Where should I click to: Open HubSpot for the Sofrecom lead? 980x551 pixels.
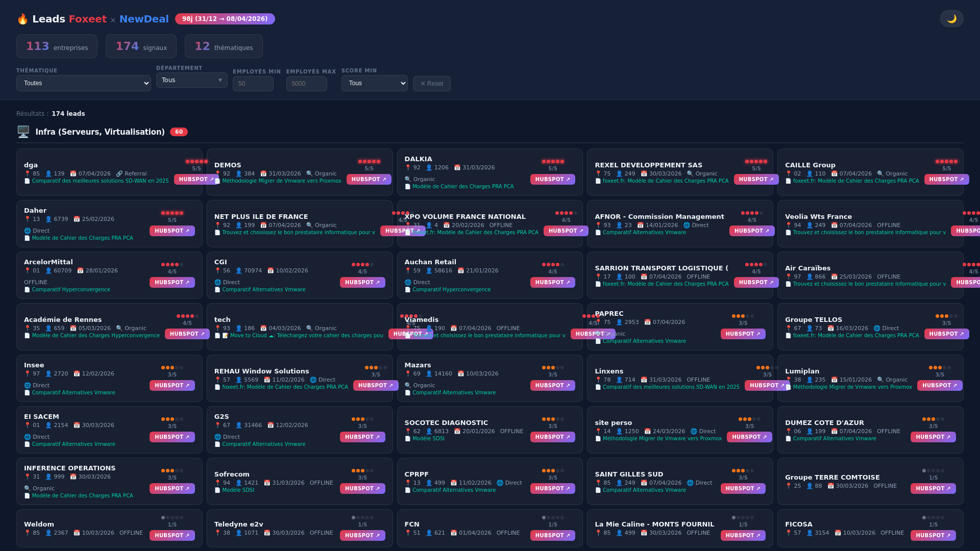point(362,489)
